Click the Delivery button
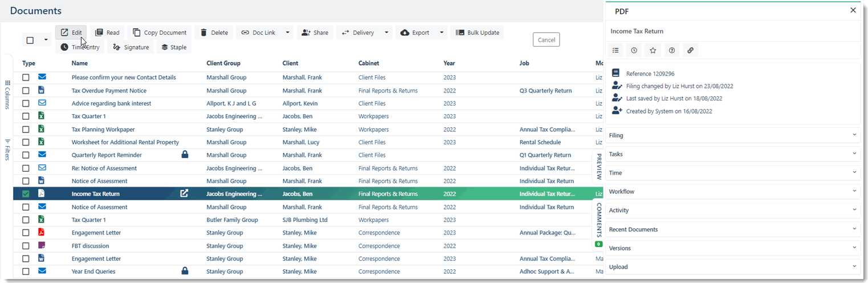This screenshot has width=868, height=283. (358, 33)
